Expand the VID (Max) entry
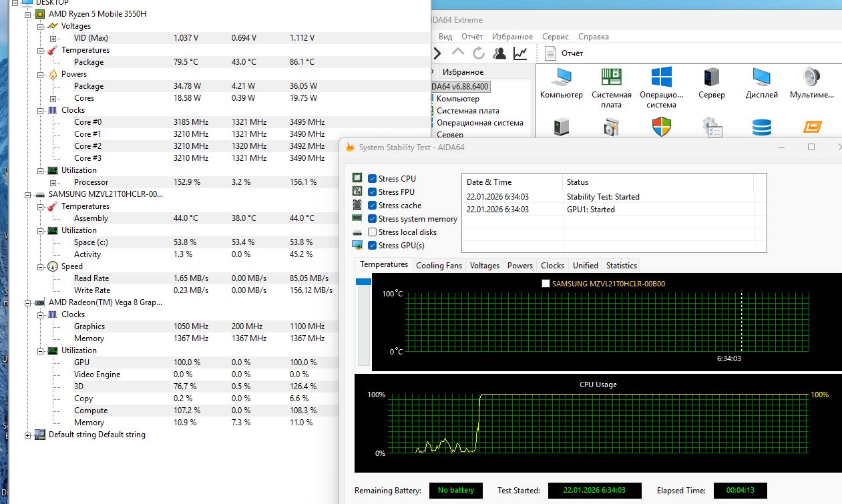 pos(53,38)
